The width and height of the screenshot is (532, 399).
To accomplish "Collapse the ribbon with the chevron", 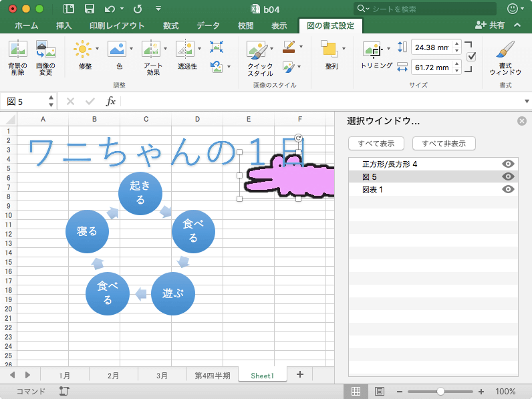I will coord(517,25).
